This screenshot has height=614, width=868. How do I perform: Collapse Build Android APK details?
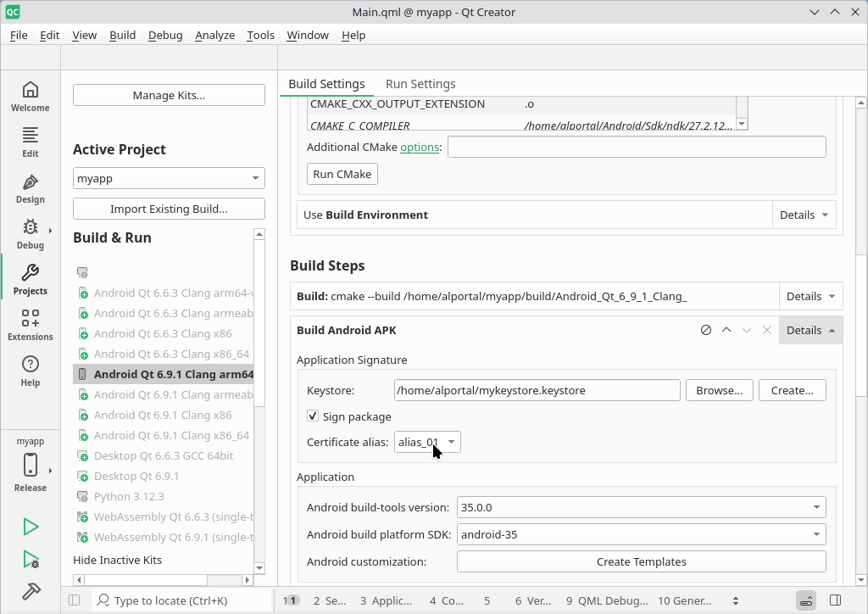811,330
